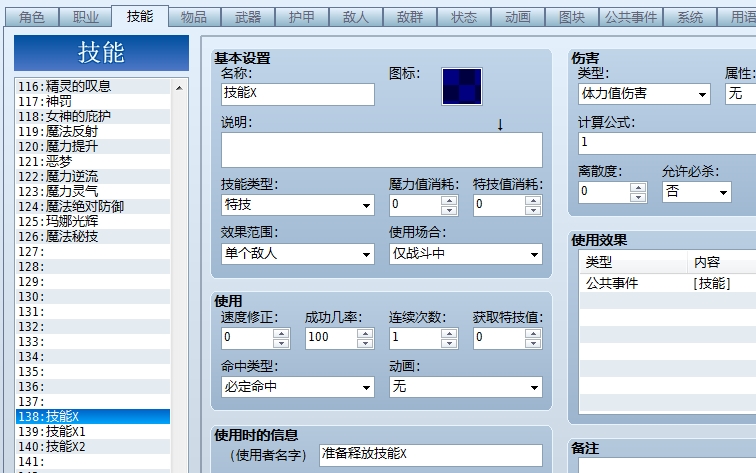Click the 计算公式 formula field
This screenshot has width=756, height=473.
(667, 143)
